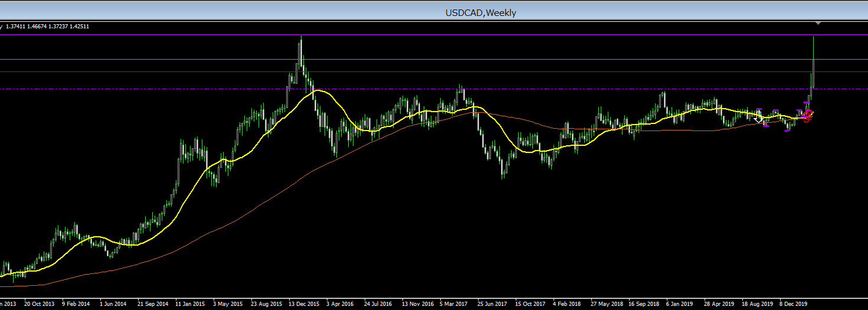Click the 3 Apr 2016 date label

(340, 304)
